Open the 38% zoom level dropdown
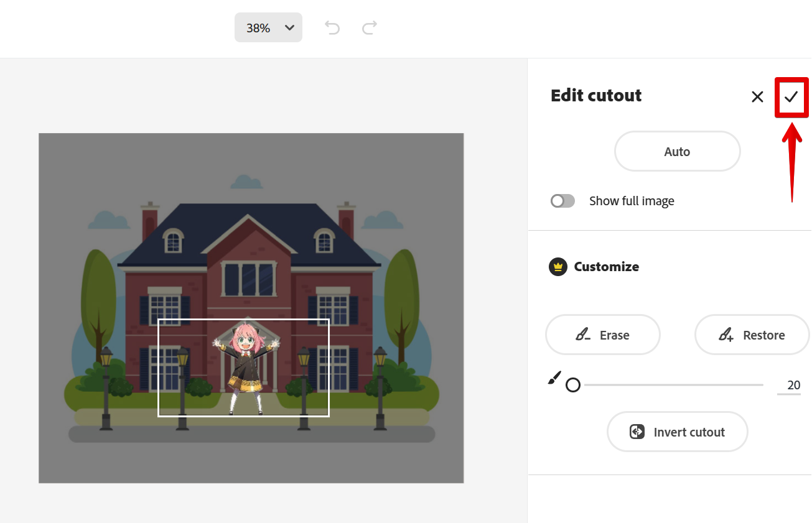 pyautogui.click(x=268, y=27)
